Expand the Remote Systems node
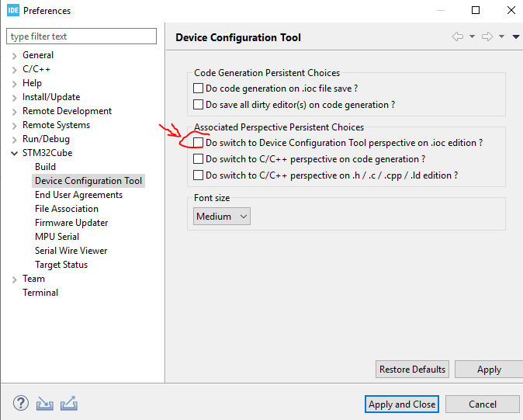Viewport: 523px width, 420px height. pos(14,126)
